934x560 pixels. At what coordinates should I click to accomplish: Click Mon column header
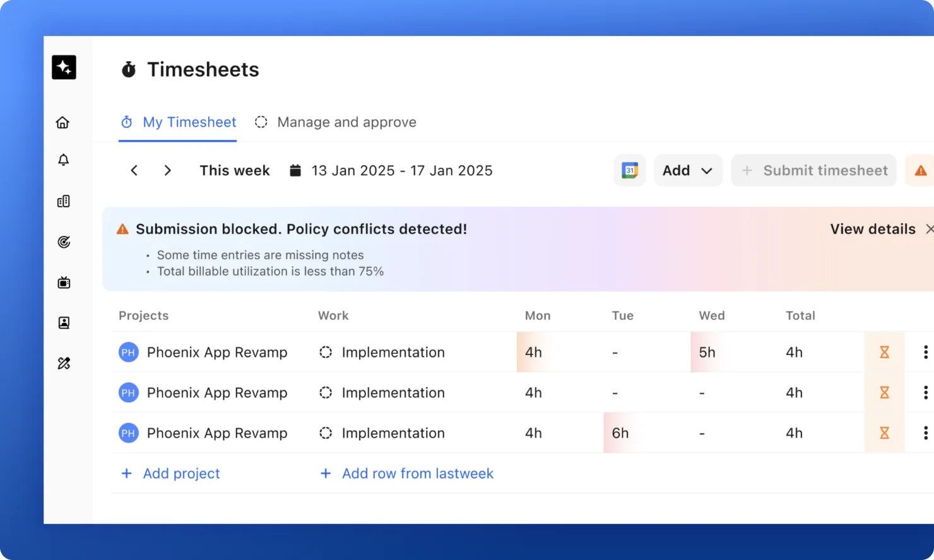(x=538, y=315)
